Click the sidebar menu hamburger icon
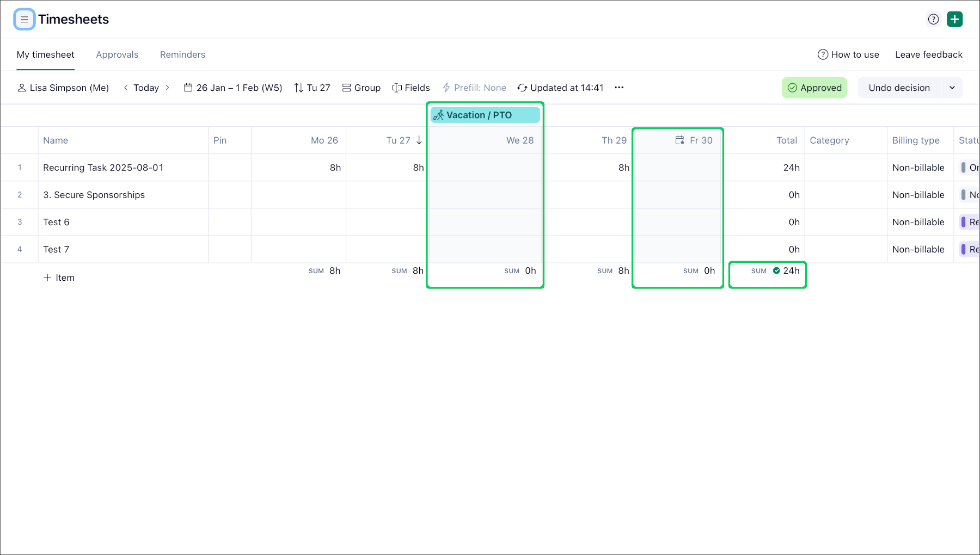Viewport: 980px width, 555px height. (24, 20)
